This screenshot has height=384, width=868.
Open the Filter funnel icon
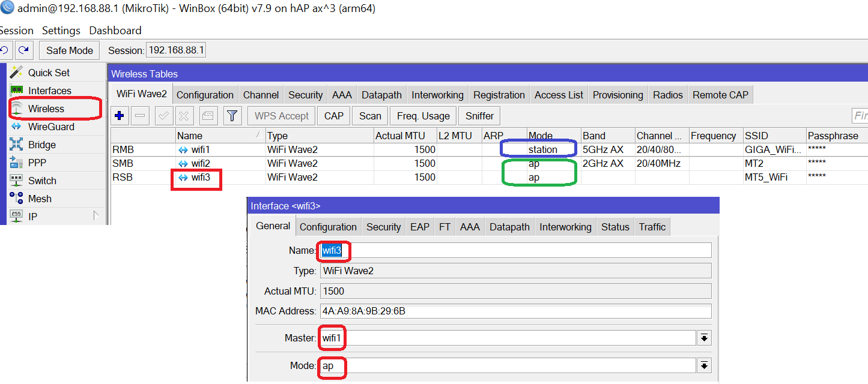click(232, 116)
